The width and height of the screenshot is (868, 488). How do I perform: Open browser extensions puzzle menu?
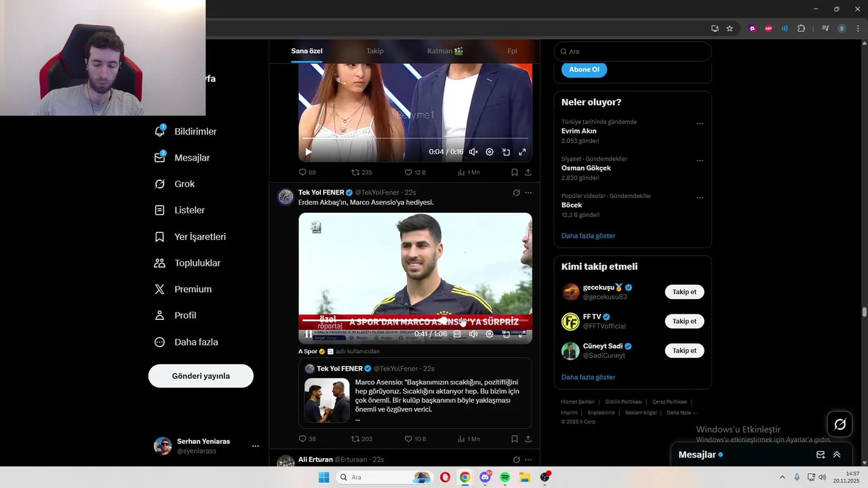click(801, 28)
